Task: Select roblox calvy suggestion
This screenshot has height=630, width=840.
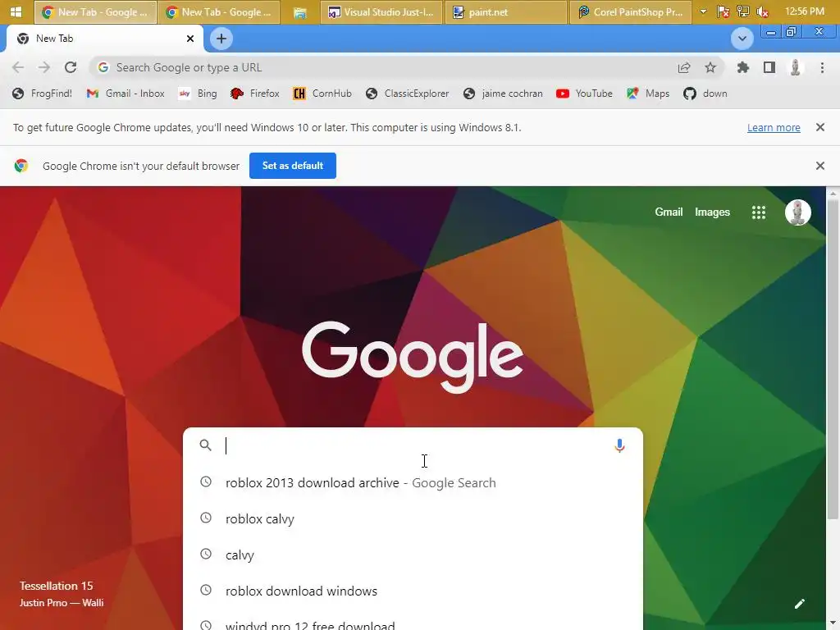Action: click(413, 518)
